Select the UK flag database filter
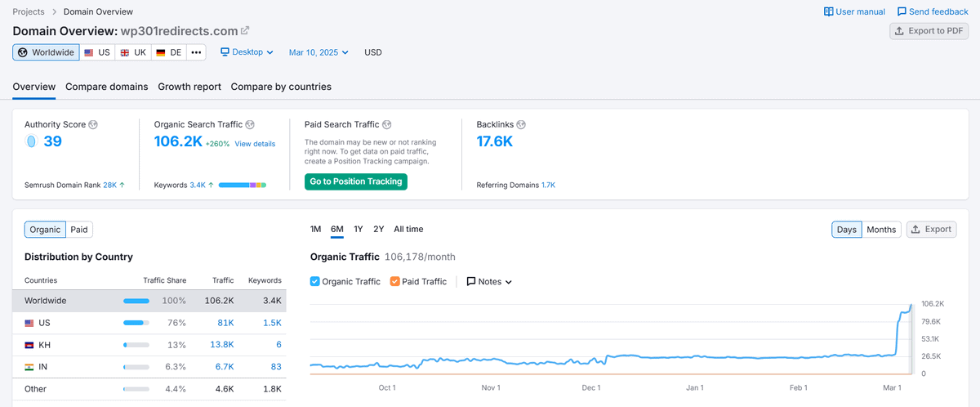980x407 pixels. point(133,52)
